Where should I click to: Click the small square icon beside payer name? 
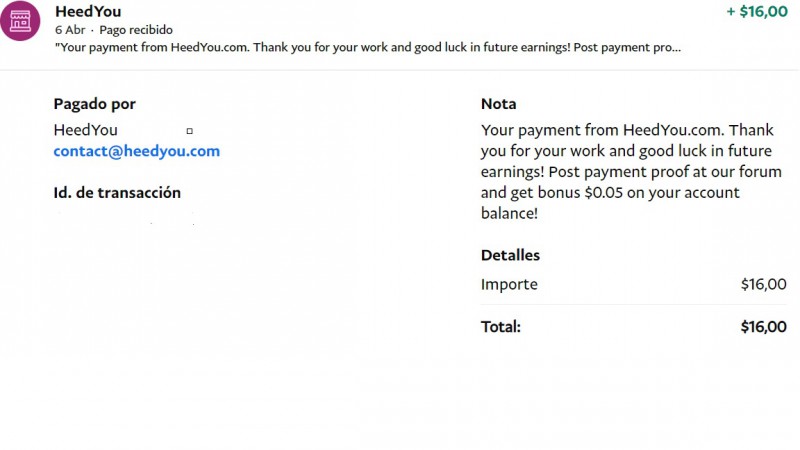click(189, 131)
